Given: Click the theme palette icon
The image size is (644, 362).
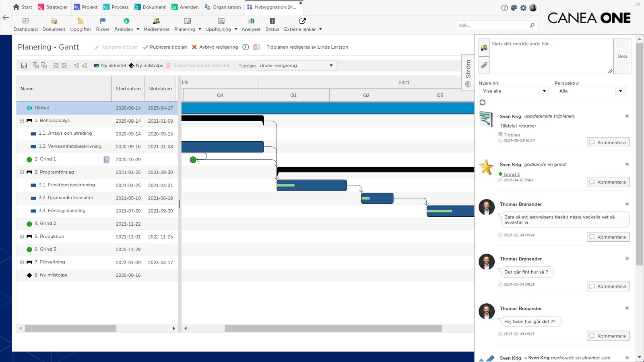Looking at the screenshot, I should pyautogui.click(x=514, y=8).
